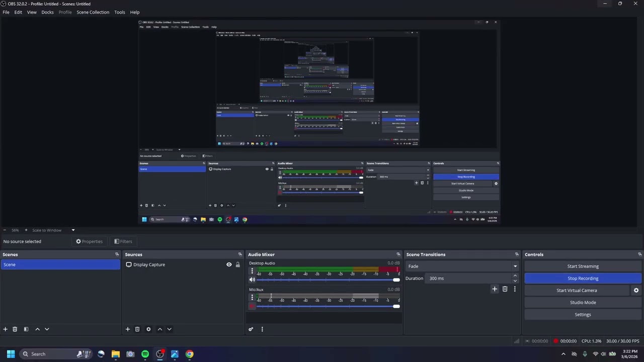Open the File menu

click(6, 12)
